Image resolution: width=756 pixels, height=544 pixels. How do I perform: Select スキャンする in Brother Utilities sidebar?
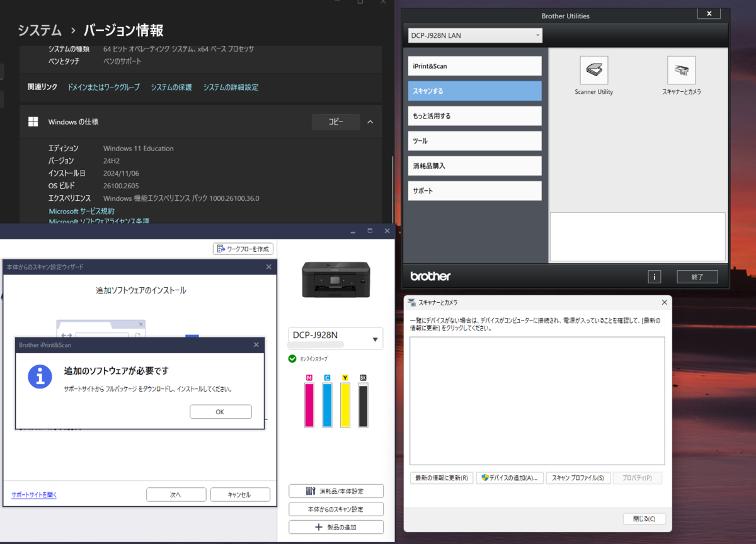click(475, 91)
